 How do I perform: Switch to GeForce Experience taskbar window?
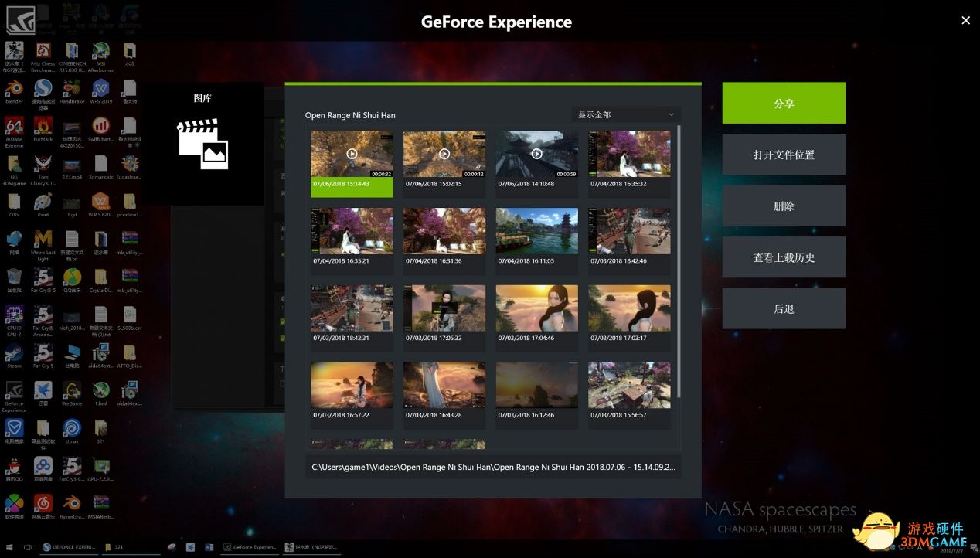[249, 547]
